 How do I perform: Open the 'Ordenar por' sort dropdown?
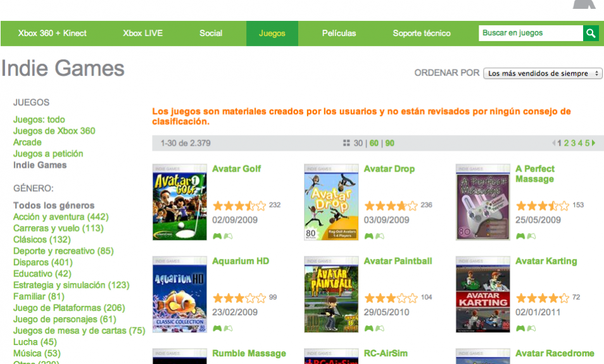tap(543, 73)
